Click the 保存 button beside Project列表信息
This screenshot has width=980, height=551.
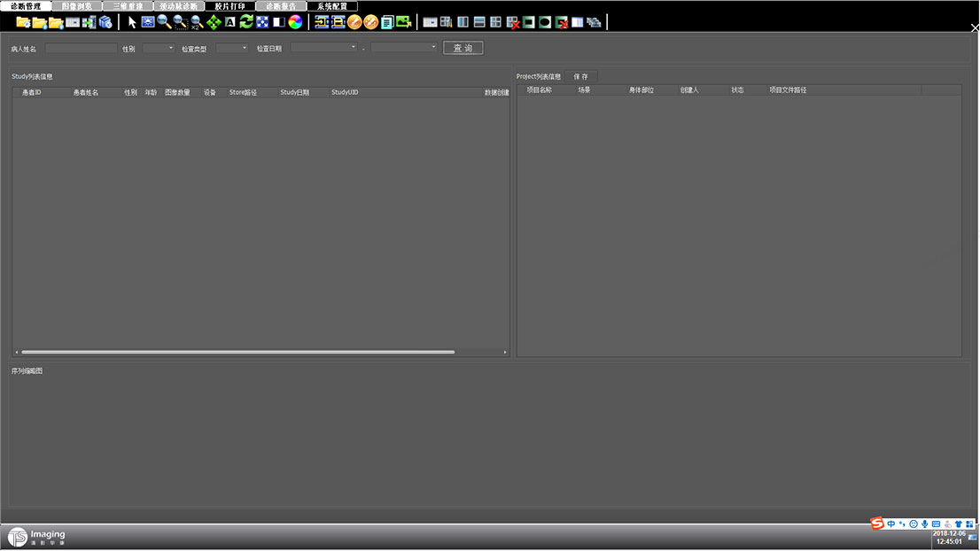click(580, 77)
